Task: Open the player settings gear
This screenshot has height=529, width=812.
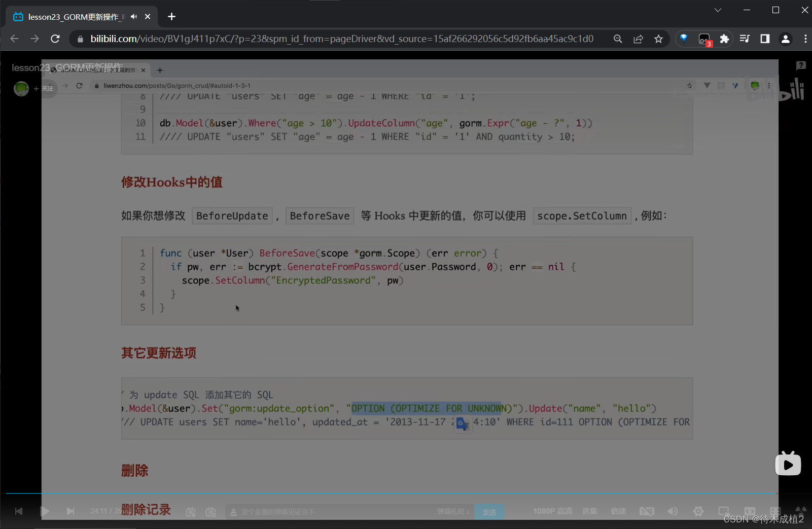Action: point(698,511)
